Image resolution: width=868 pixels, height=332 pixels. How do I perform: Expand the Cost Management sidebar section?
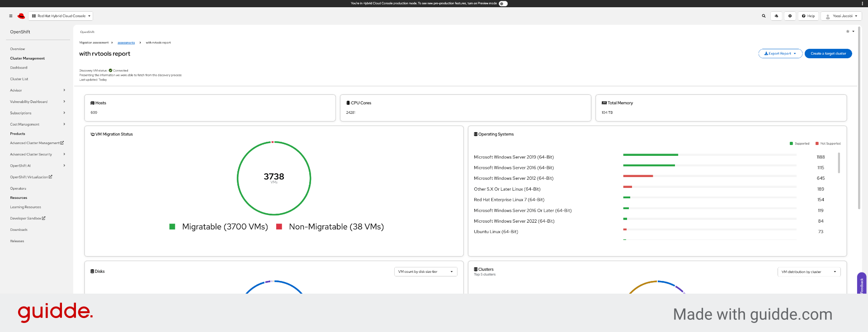pyautogui.click(x=38, y=124)
